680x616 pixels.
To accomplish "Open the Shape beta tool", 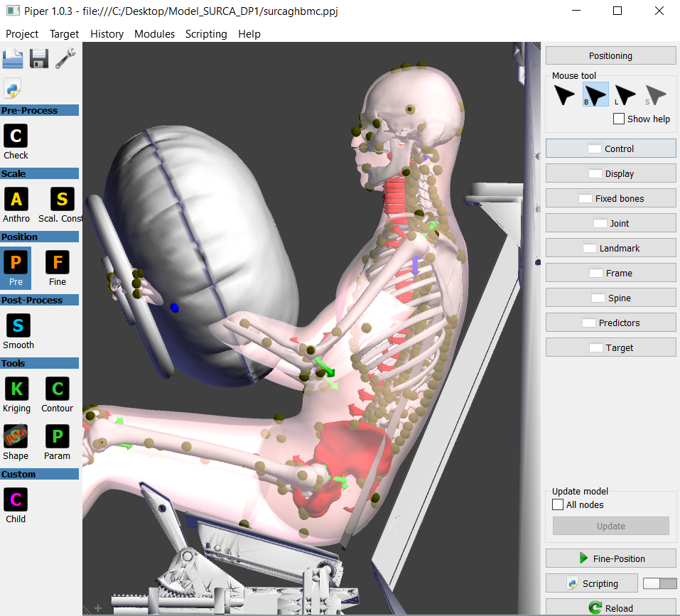I will click(x=16, y=442).
